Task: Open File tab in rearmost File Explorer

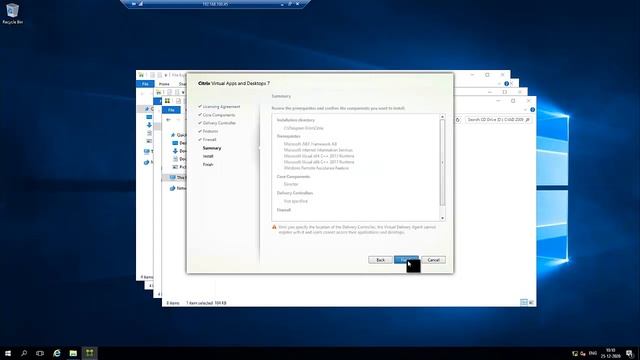Action: (x=145, y=84)
